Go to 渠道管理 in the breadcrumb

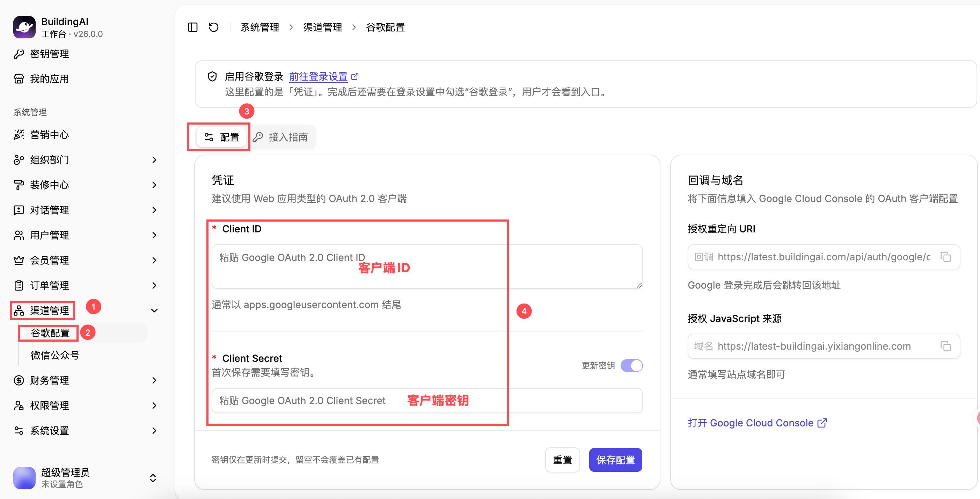tap(323, 27)
